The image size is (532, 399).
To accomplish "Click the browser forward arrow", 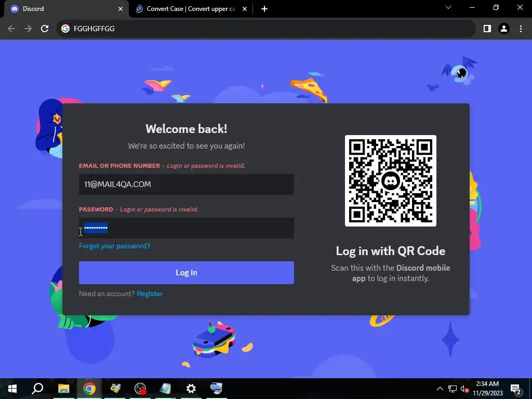I will (28, 29).
